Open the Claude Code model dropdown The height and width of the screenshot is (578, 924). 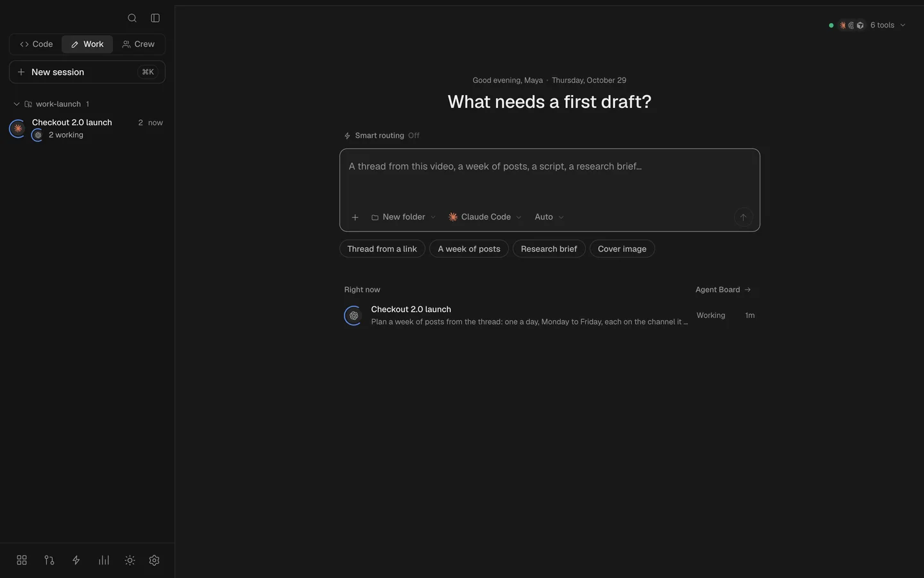[485, 217]
